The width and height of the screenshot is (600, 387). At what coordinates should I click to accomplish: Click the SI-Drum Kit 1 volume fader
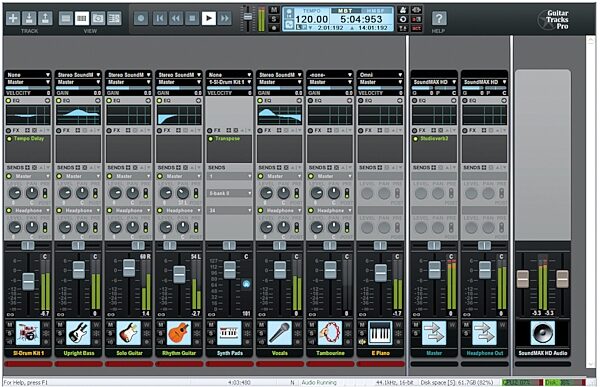(28, 281)
